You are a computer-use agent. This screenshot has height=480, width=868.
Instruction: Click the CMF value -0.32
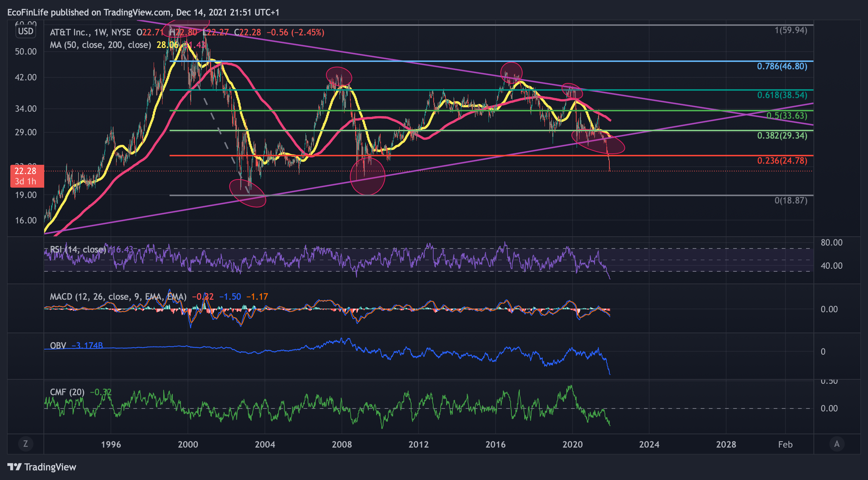(x=101, y=392)
